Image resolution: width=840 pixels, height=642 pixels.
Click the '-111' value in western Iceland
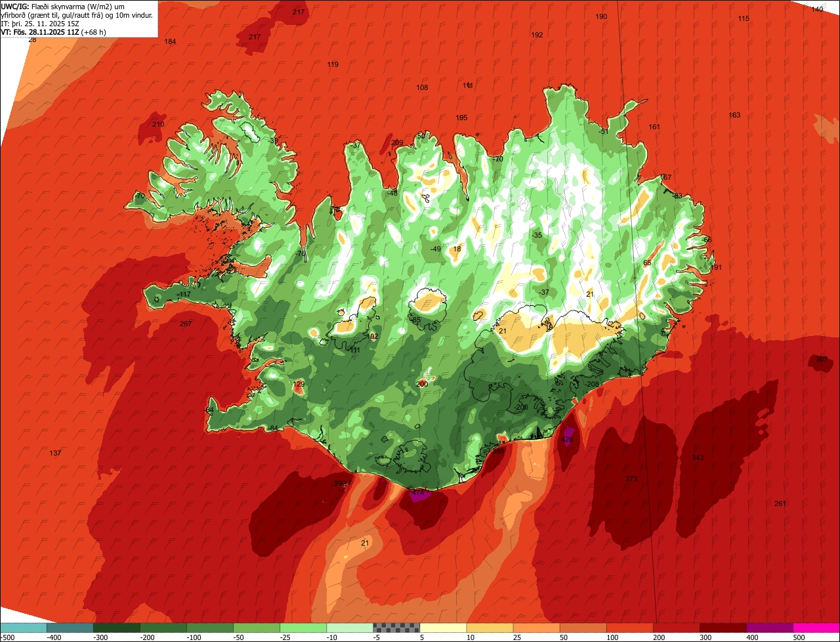tap(353, 350)
